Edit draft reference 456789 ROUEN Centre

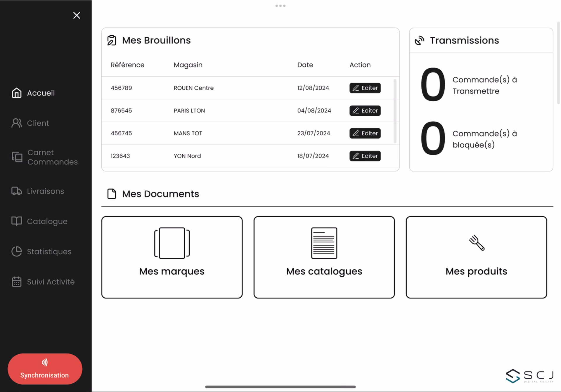click(365, 87)
